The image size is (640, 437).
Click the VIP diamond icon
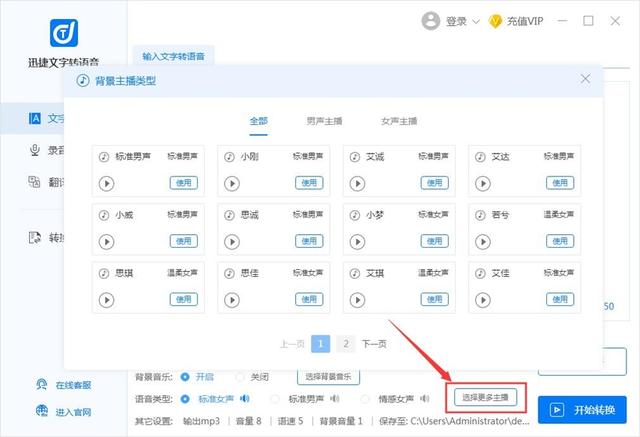[495, 21]
